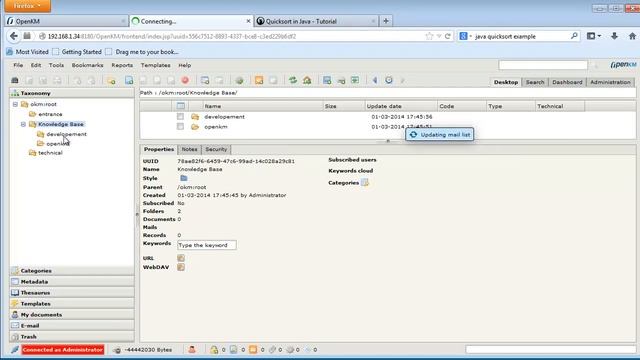Viewport: 640px width, 360px height.
Task: Click the add document toolbar icon
Action: 129,80
